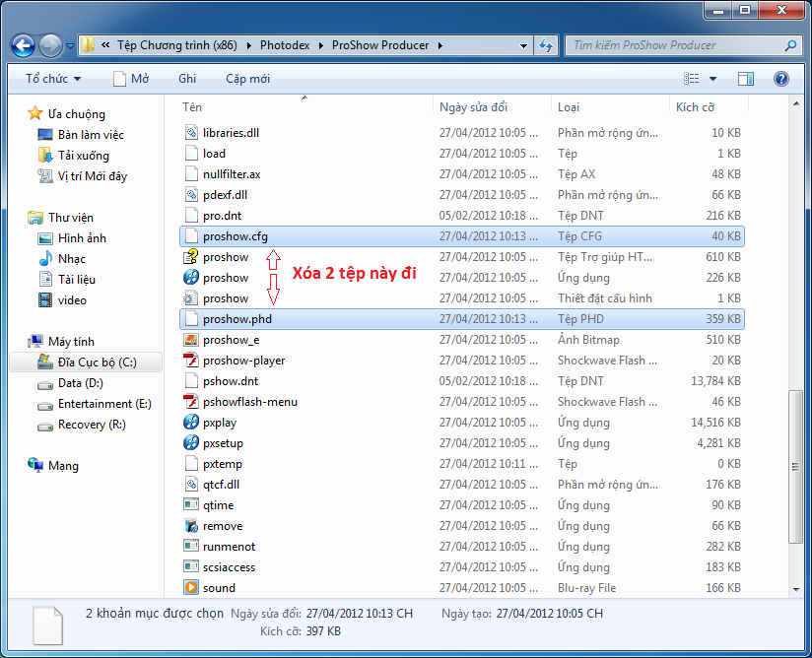Image resolution: width=812 pixels, height=658 pixels.
Task: Select the Entertainment (E:) drive
Action: coord(95,404)
